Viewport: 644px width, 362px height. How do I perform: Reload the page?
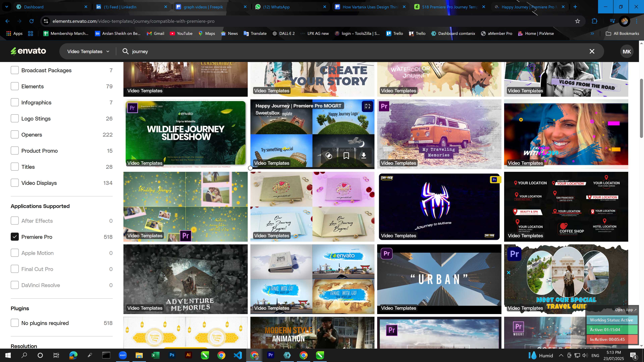32,21
